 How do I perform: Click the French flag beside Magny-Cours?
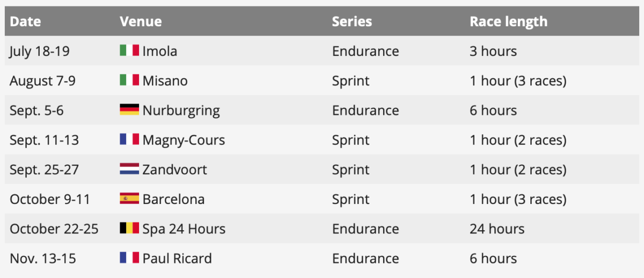(x=129, y=140)
